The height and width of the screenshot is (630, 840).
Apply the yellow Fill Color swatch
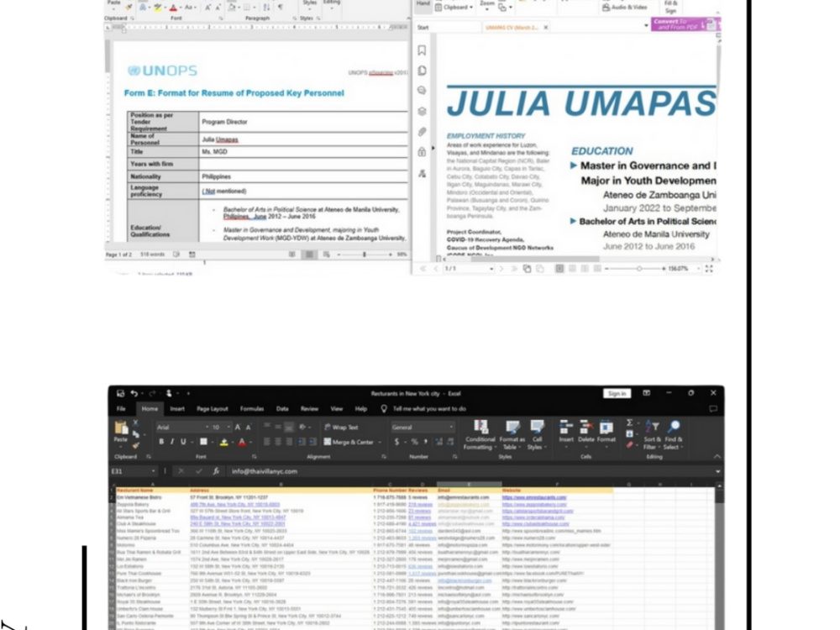click(x=224, y=443)
